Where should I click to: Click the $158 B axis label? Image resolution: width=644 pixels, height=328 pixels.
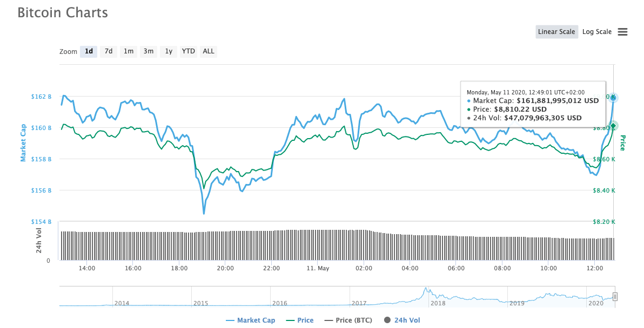pyautogui.click(x=41, y=159)
